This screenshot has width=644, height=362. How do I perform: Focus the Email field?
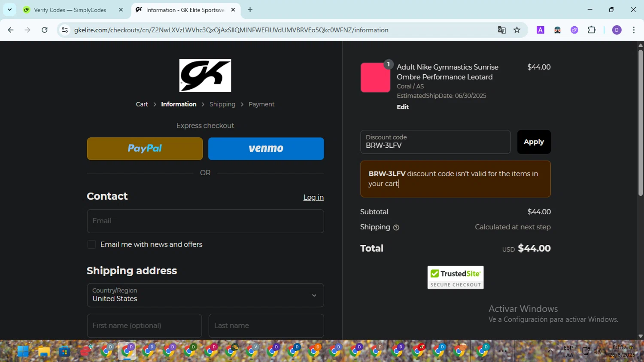tap(205, 221)
